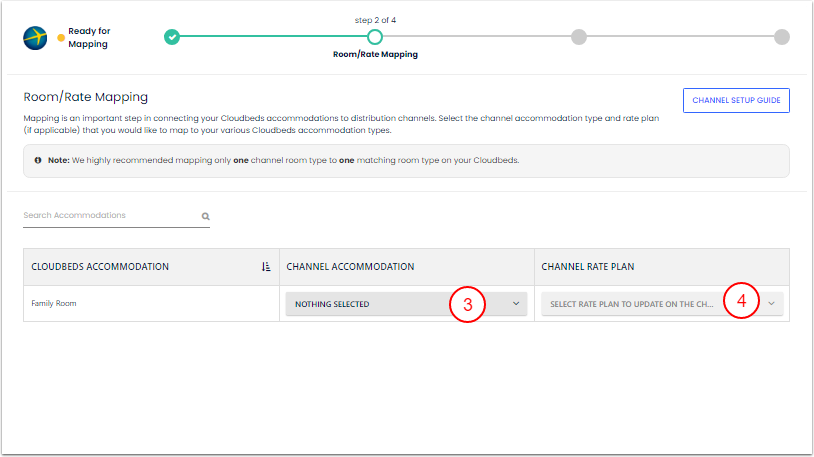Click the search magnifier icon
The height and width of the screenshot is (457, 814).
point(205,216)
